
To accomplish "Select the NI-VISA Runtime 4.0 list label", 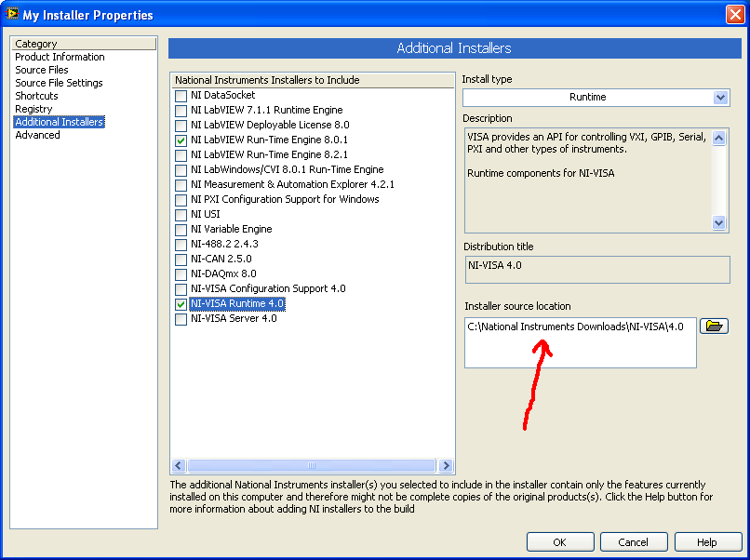I will (x=237, y=303).
